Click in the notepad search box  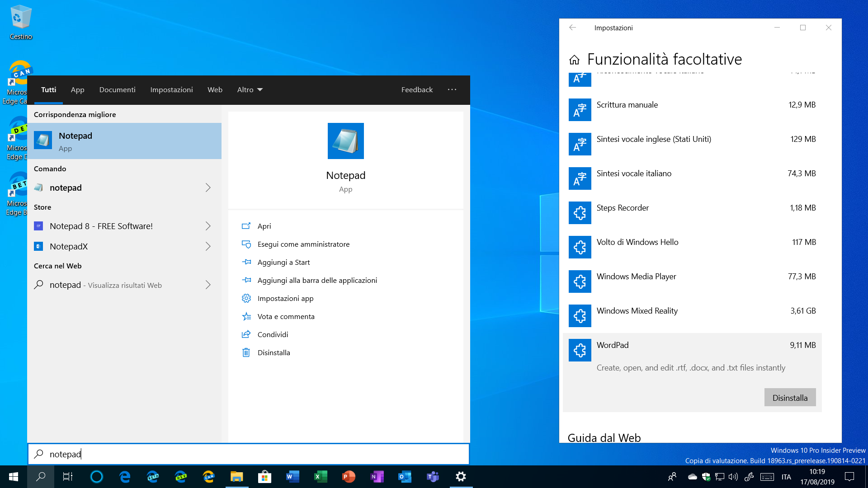(x=249, y=454)
